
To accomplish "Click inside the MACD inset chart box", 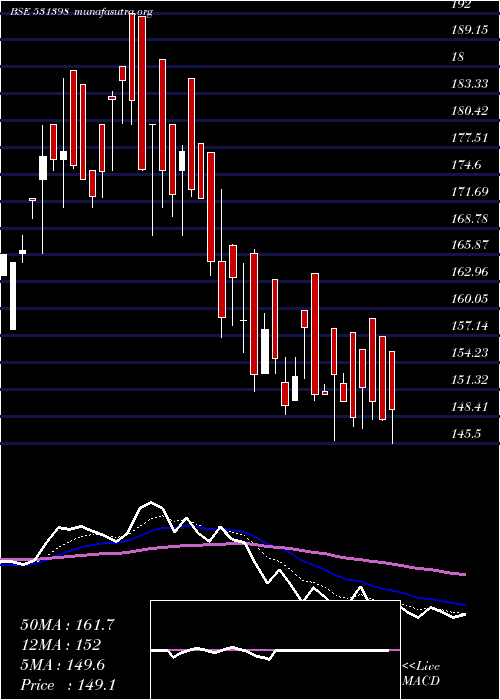I will pos(275,650).
